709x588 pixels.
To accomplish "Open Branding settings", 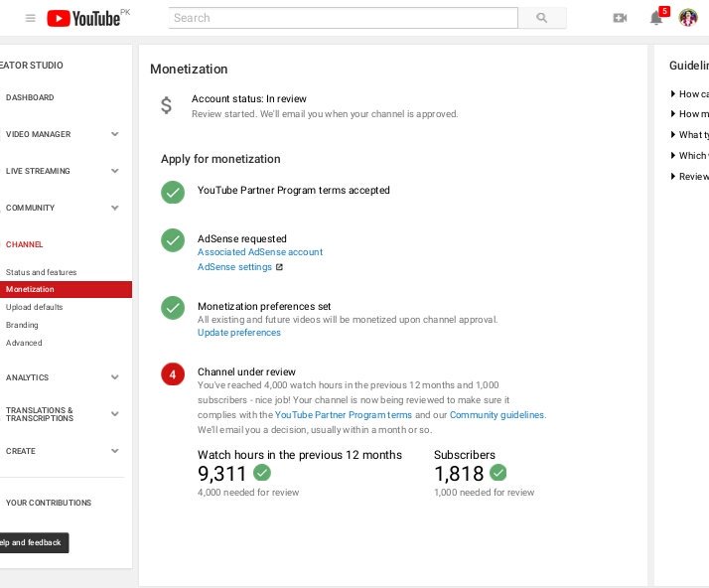I will pos(22,325).
